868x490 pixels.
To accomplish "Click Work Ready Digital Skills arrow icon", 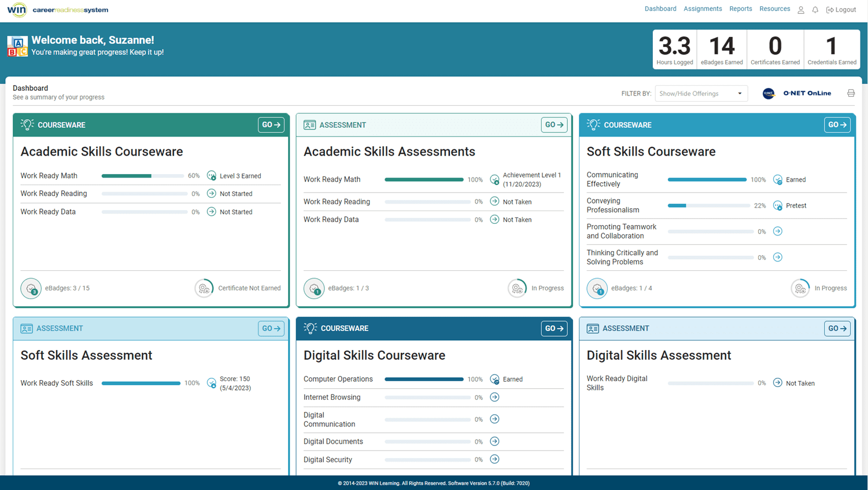I will (778, 383).
